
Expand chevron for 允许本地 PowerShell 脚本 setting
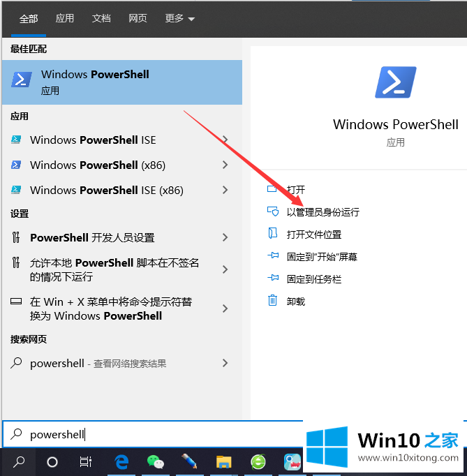tap(225, 269)
